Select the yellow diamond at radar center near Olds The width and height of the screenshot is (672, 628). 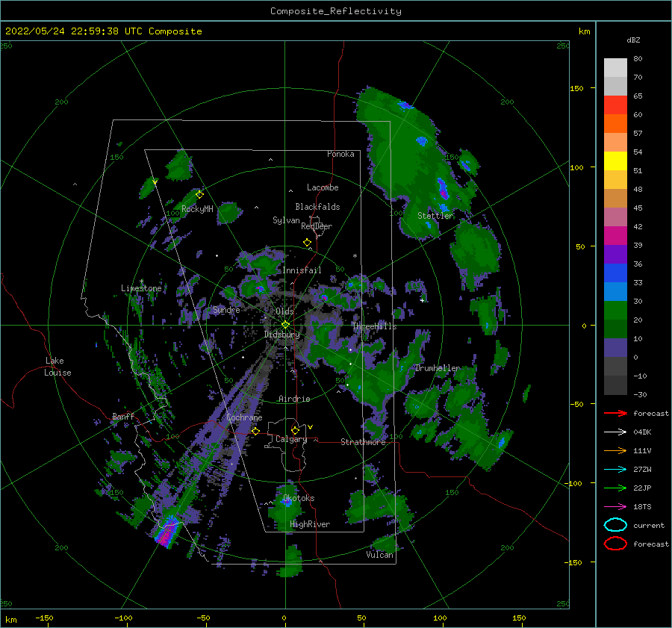click(x=285, y=325)
